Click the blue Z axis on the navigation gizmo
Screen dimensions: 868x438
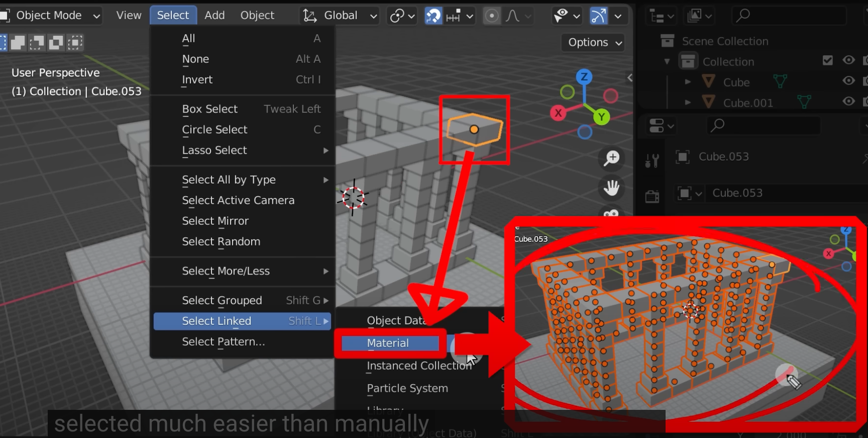584,76
